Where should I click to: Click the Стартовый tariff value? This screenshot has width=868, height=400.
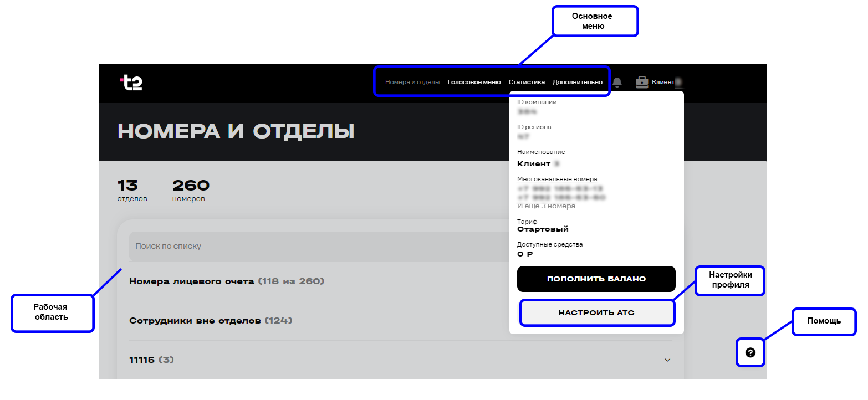[x=543, y=229]
